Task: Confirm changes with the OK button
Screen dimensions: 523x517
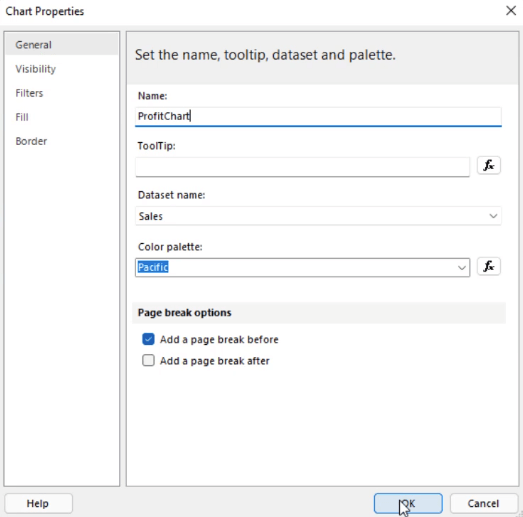Action: pyautogui.click(x=408, y=503)
